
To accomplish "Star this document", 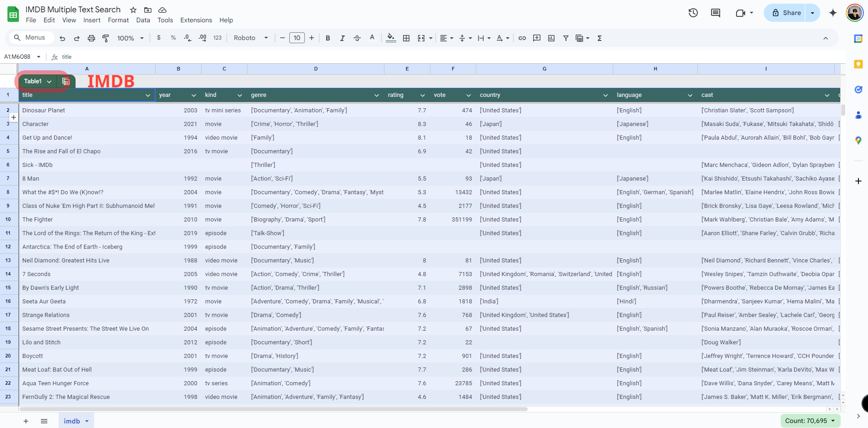I will point(133,10).
